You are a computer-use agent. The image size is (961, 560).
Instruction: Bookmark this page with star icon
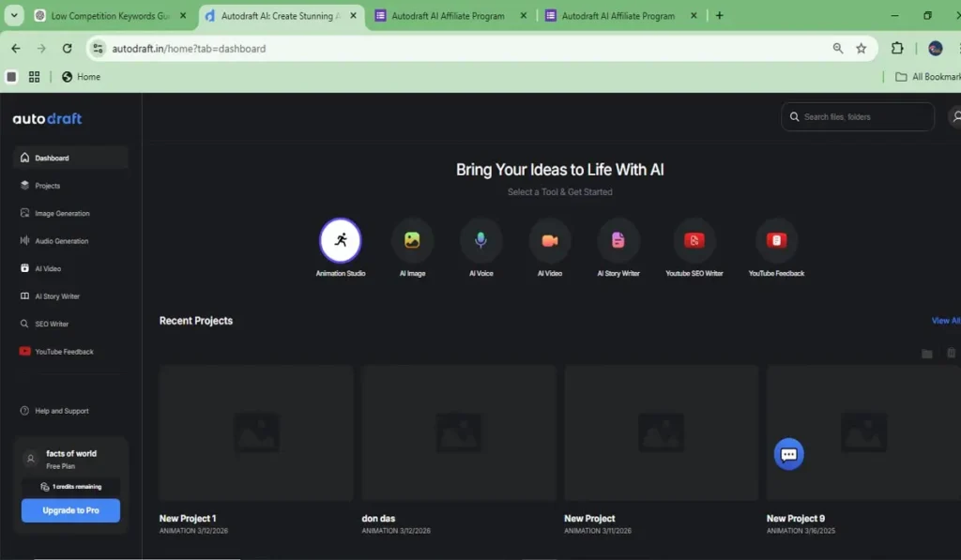pos(862,49)
